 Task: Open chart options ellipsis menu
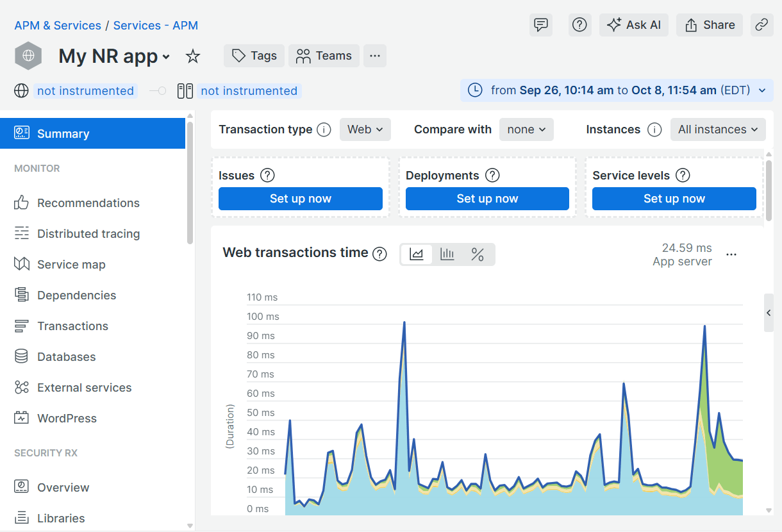click(731, 254)
